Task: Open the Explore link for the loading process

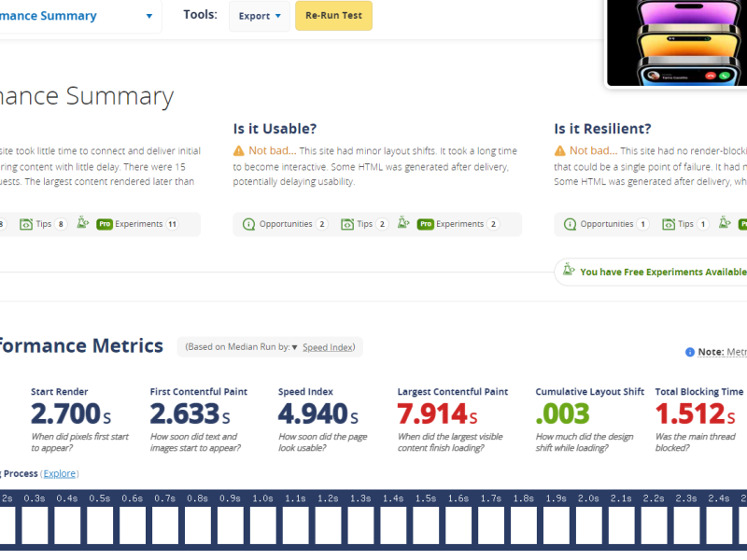Action: (x=60, y=473)
